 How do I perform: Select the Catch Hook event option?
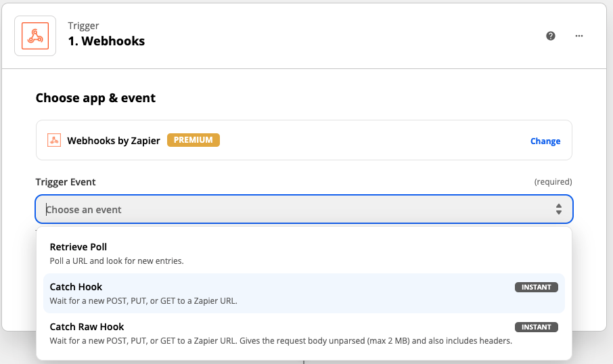click(304, 293)
